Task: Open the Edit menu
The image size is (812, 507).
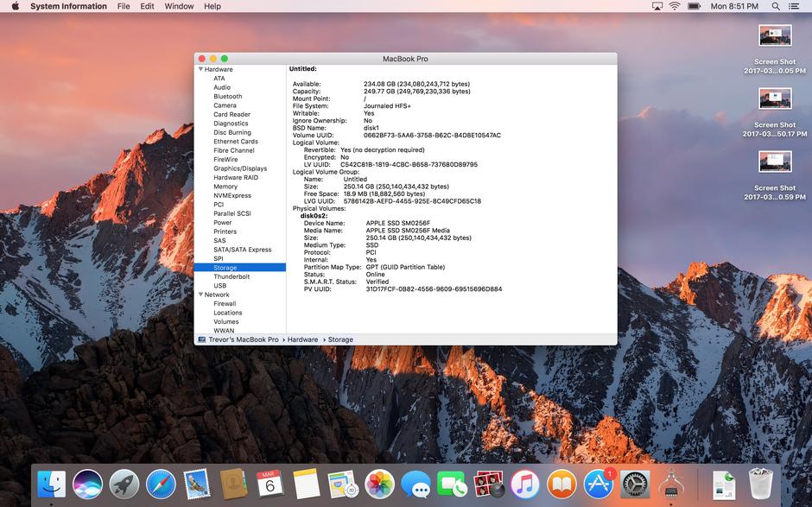Action: point(147,6)
